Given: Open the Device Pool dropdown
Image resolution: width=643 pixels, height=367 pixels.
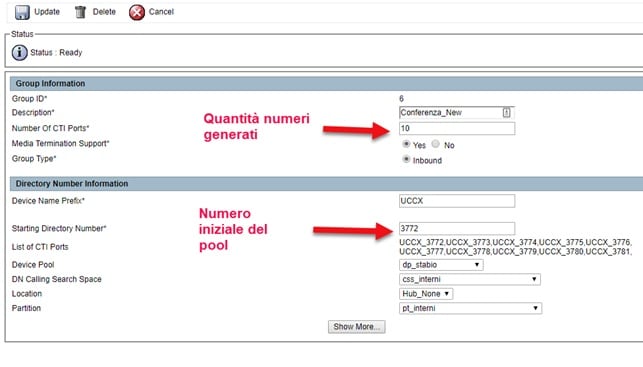Looking at the screenshot, I should coord(441,265).
